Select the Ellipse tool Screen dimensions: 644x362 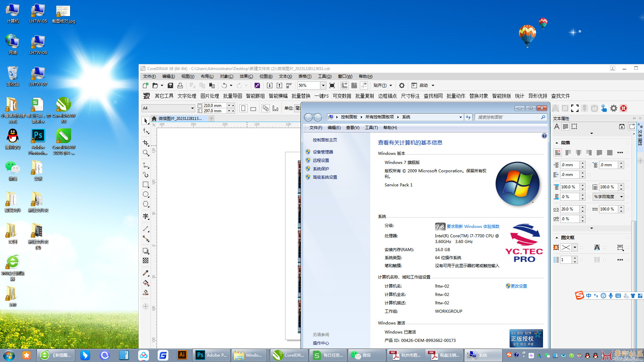coord(146,194)
